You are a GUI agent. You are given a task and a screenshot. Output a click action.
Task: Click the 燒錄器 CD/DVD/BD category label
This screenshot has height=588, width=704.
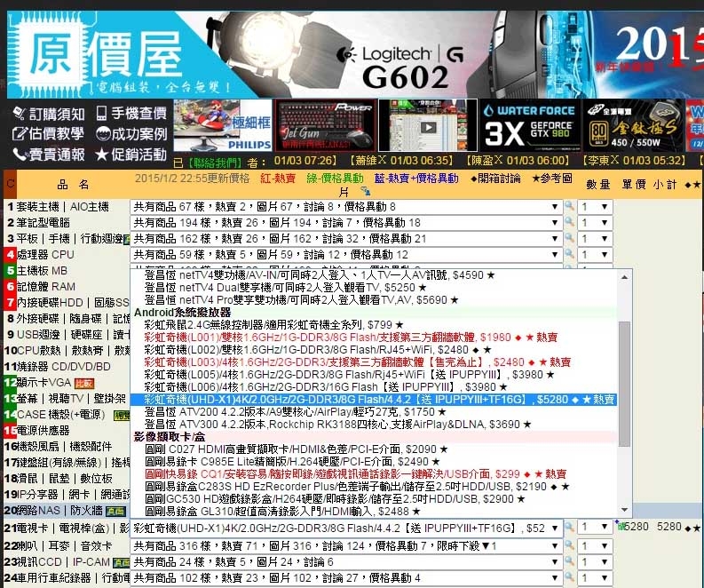[x=63, y=367]
